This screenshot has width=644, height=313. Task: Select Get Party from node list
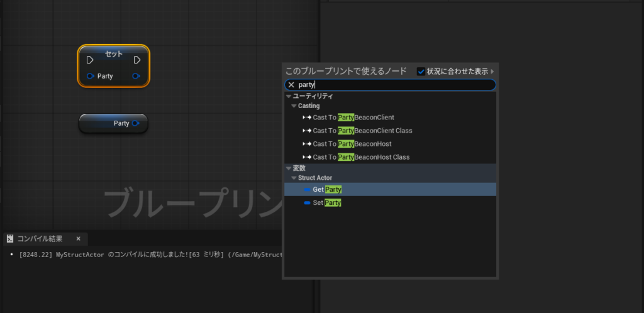[x=327, y=189]
